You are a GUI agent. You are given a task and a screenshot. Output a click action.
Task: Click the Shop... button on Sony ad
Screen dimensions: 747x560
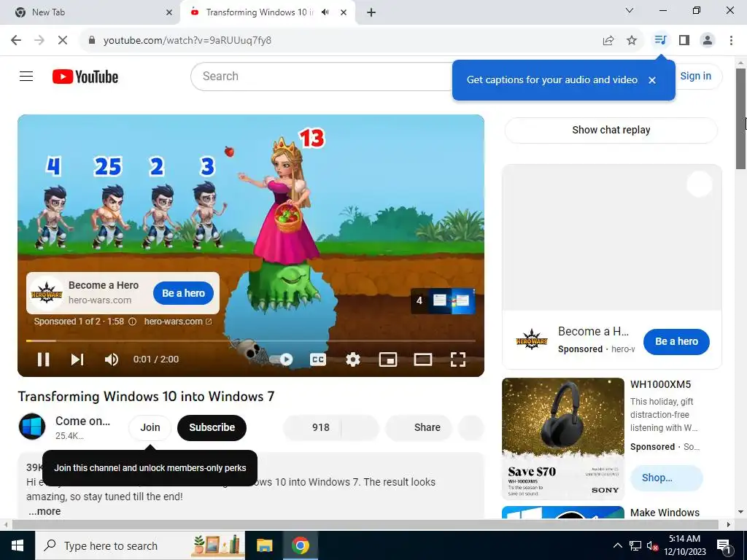point(667,478)
